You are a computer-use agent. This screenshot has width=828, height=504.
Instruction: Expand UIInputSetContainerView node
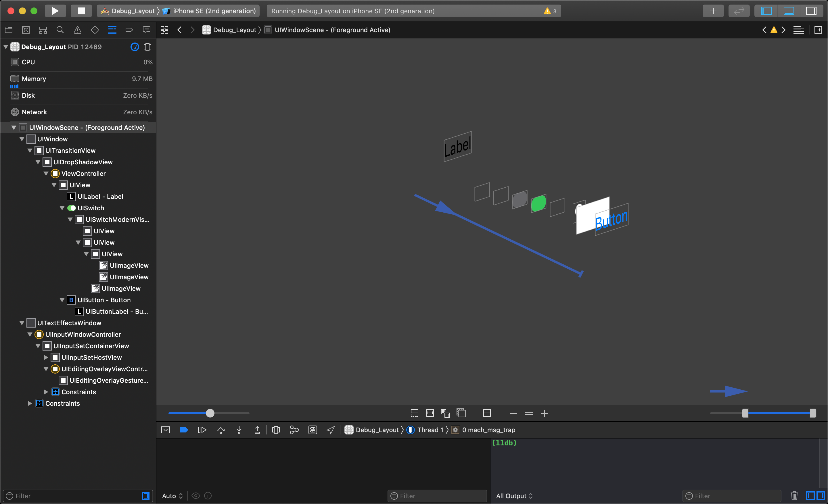click(x=40, y=346)
